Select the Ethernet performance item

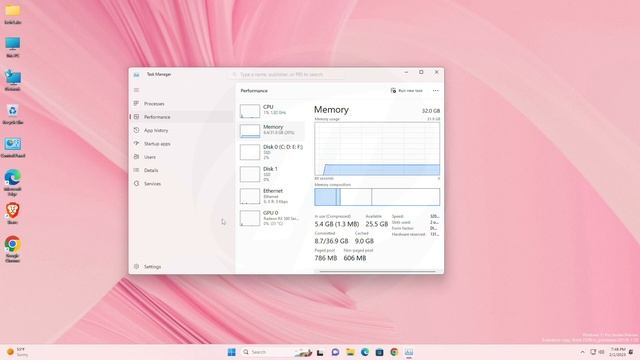[x=271, y=196]
